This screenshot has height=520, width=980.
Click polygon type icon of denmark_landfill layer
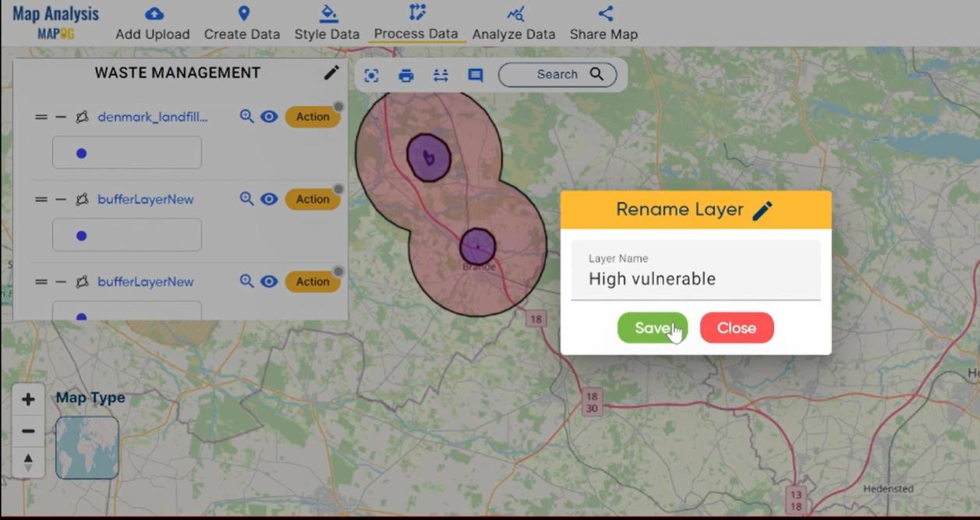coord(82,117)
